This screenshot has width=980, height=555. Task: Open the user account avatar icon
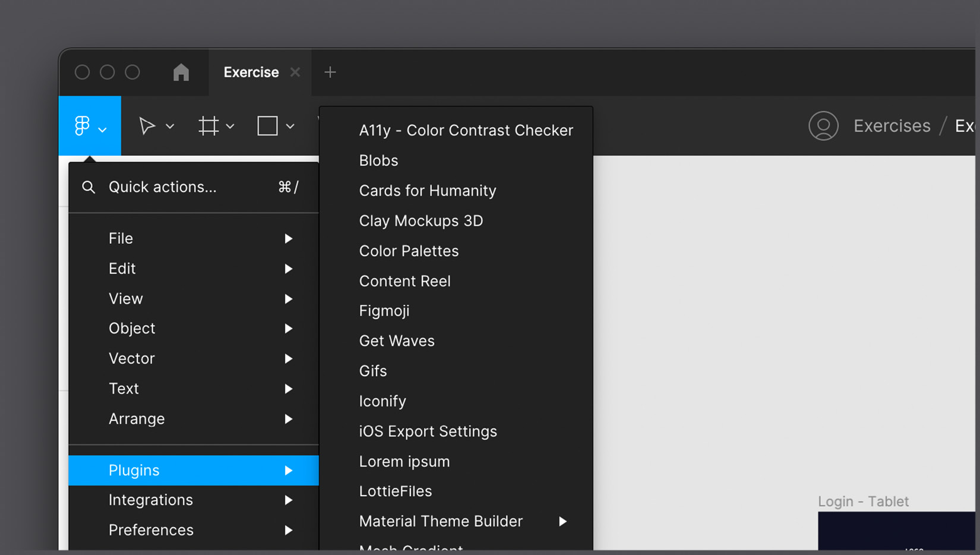pos(823,126)
